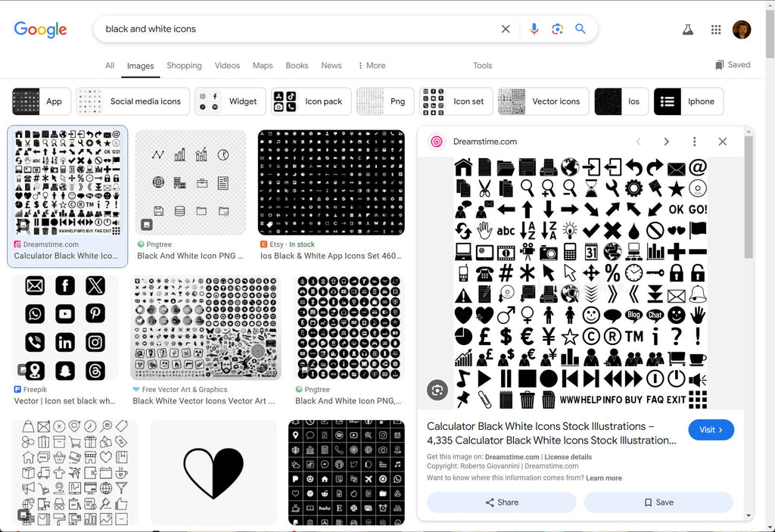
Task: Click the Share button
Action: 502,502
